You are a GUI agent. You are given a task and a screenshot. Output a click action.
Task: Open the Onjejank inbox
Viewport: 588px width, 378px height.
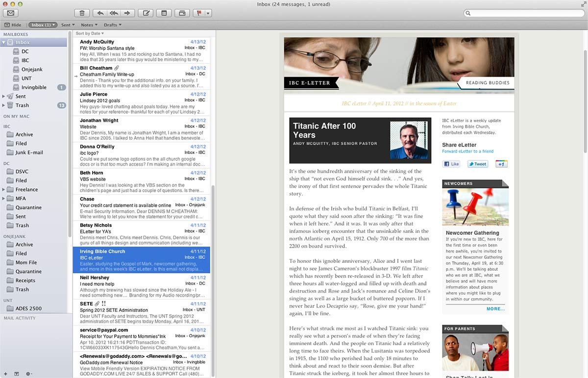click(32, 70)
